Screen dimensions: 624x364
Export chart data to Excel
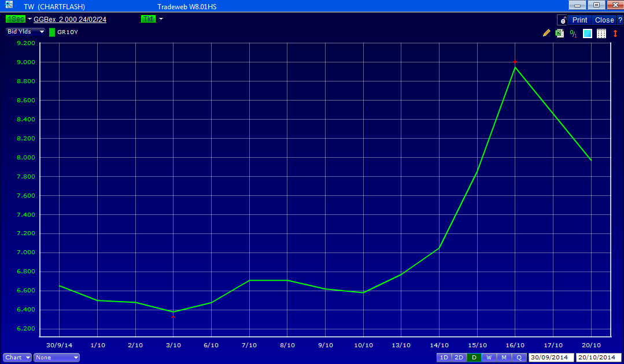click(x=560, y=34)
